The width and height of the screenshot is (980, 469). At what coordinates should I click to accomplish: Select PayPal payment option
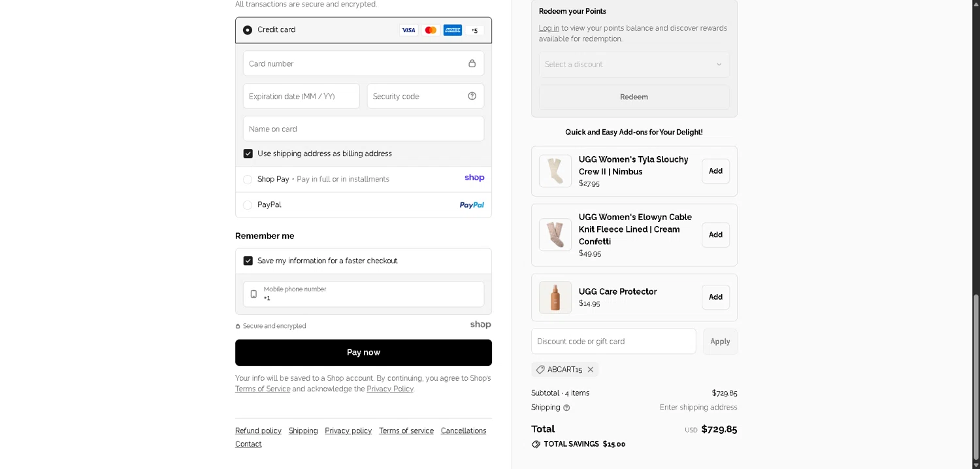(x=248, y=205)
